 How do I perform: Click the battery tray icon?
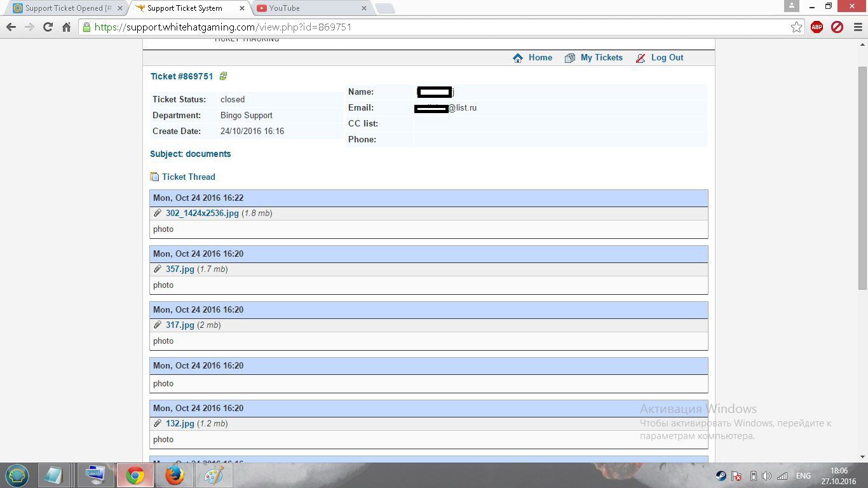click(x=753, y=476)
